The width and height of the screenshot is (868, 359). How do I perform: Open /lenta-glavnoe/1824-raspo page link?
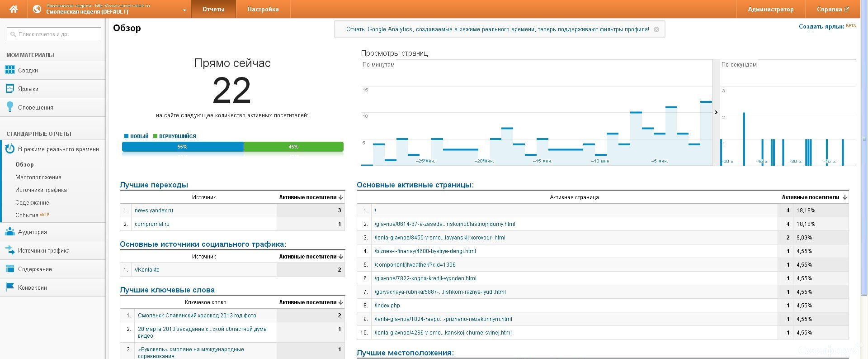tap(443, 319)
